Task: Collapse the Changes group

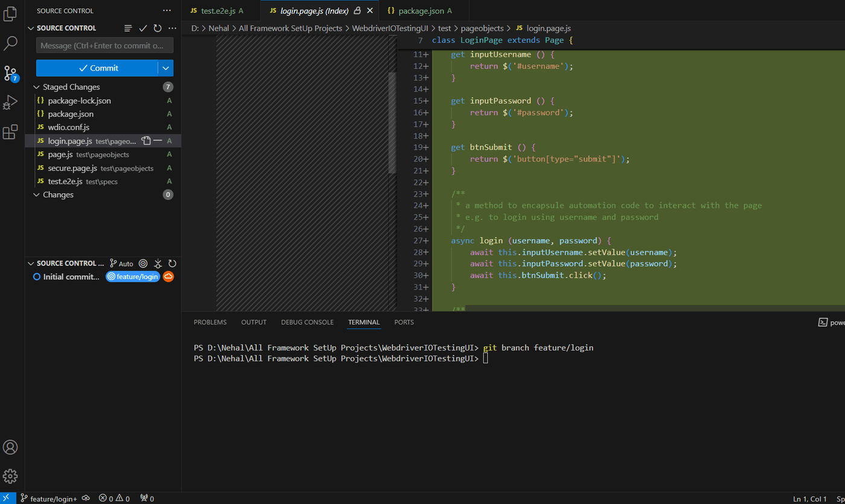Action: (x=36, y=195)
